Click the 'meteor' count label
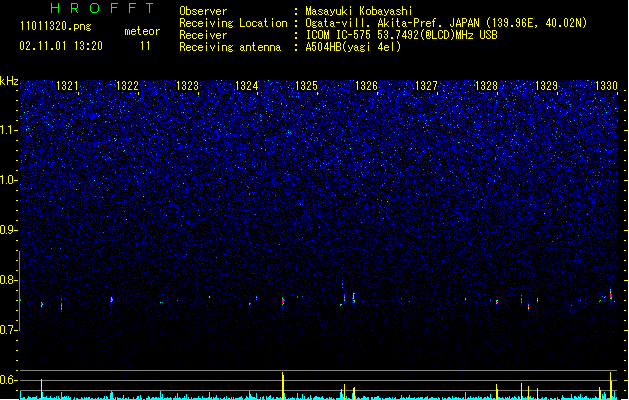The width and height of the screenshot is (629, 400). (x=142, y=31)
